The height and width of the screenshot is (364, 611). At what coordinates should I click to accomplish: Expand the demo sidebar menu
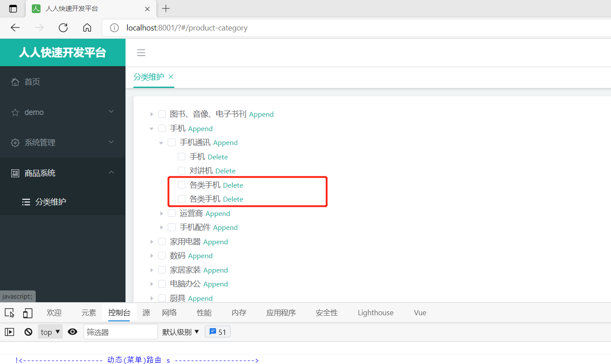[111, 111]
